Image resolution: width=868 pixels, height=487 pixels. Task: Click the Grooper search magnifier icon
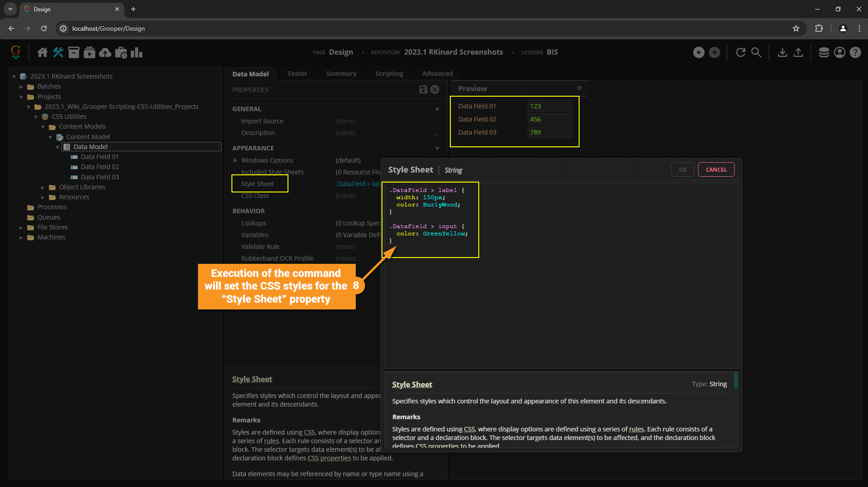point(756,52)
